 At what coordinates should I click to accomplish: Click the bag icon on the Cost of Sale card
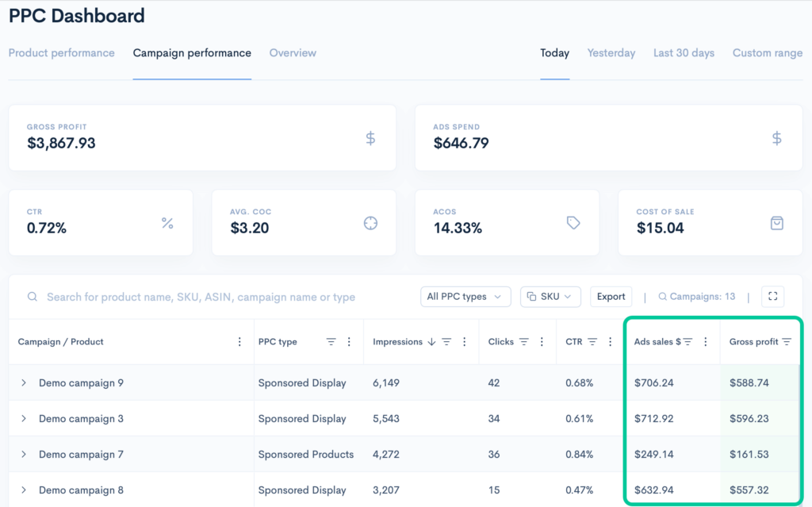point(776,223)
